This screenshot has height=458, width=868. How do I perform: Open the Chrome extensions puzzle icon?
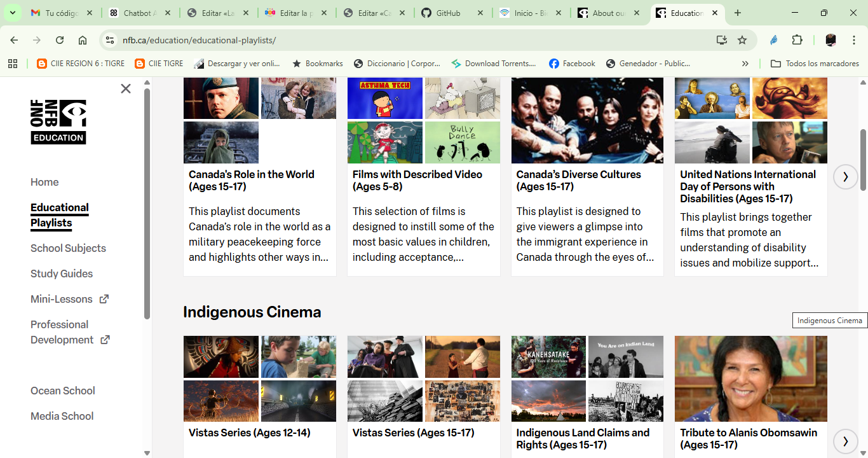pos(797,39)
